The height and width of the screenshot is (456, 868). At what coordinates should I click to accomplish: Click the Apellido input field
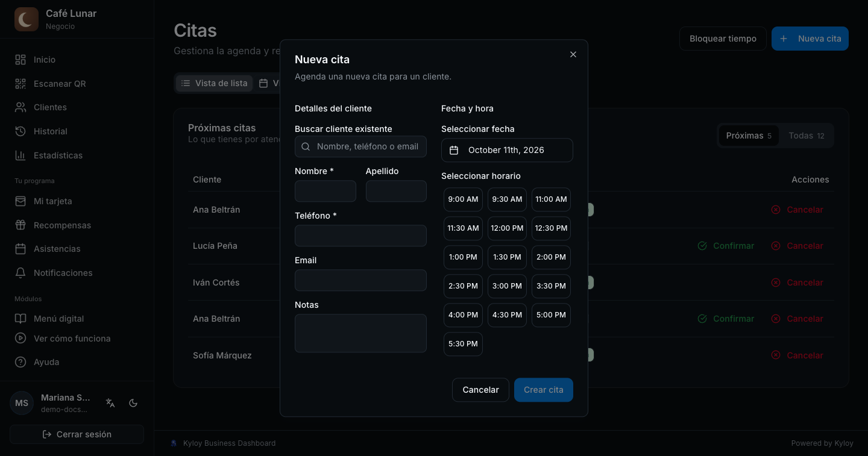tap(396, 191)
